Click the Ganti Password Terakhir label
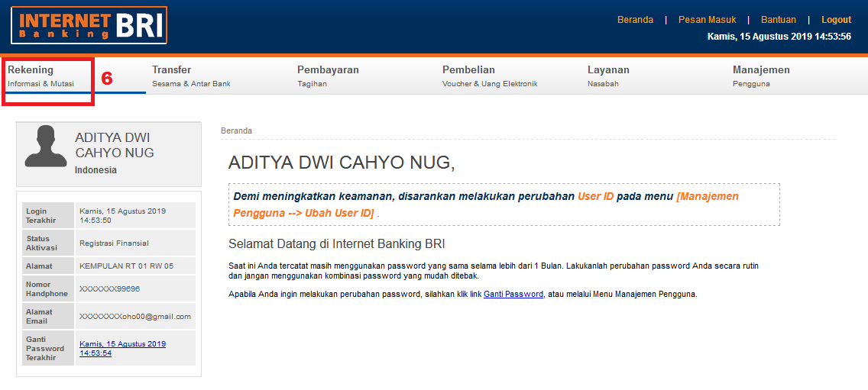Image resolution: width=868 pixels, height=390 pixels. tap(45, 349)
